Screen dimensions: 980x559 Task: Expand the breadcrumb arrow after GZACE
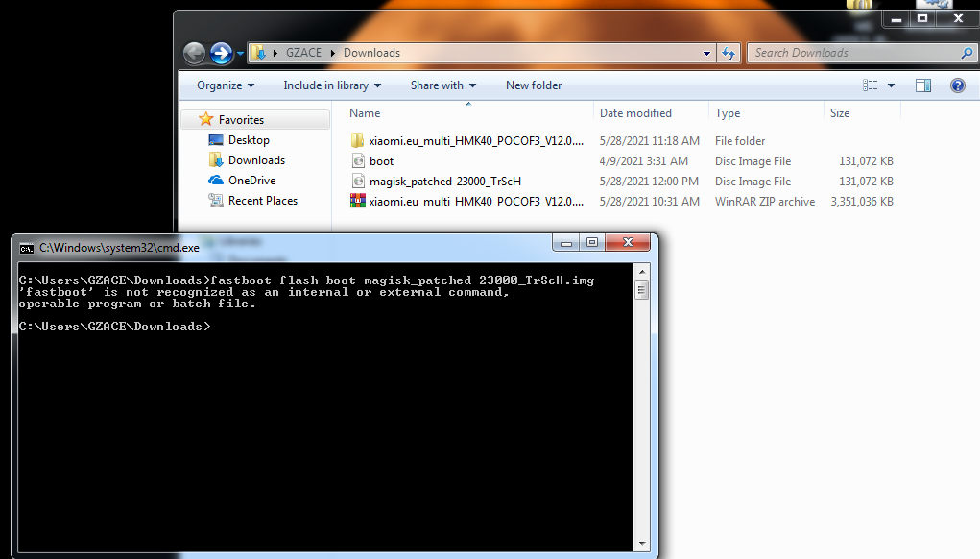pyautogui.click(x=332, y=53)
